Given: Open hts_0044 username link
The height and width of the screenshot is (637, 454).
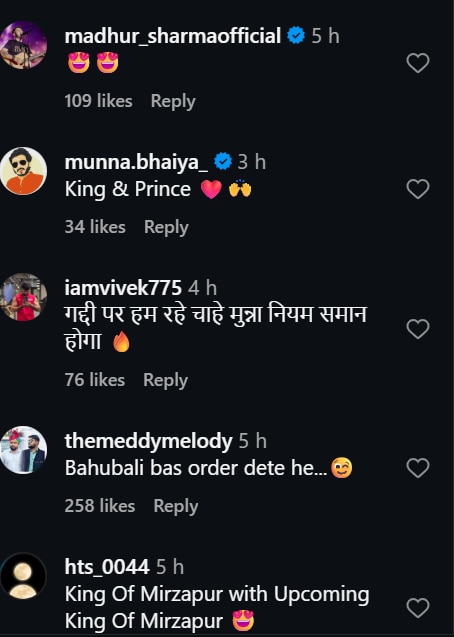Looking at the screenshot, I should 107,567.
